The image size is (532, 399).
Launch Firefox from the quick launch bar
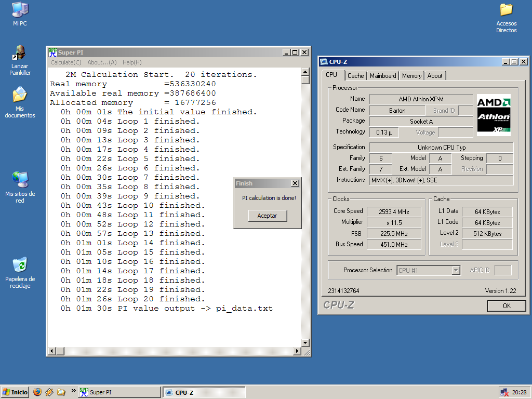point(37,392)
